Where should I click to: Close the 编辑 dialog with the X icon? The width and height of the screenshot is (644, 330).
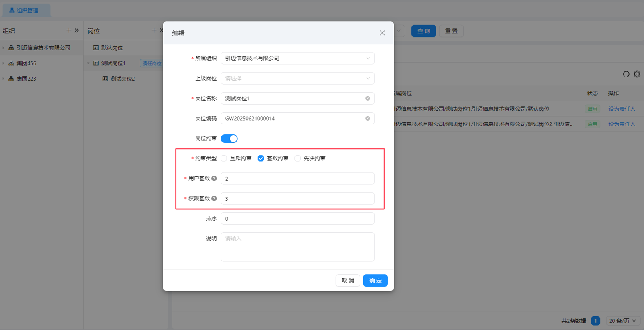point(382,33)
